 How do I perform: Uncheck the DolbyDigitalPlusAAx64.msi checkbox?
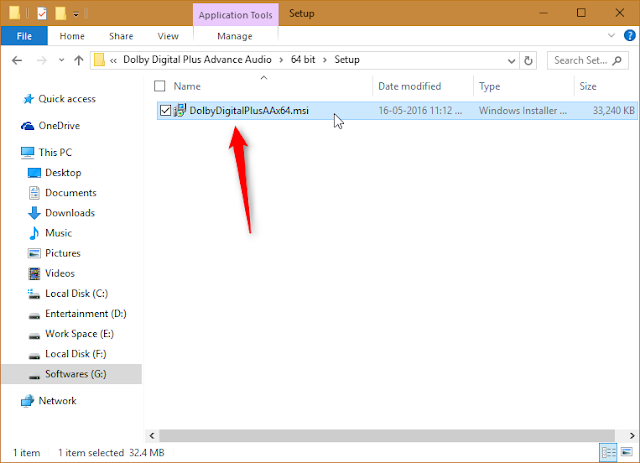[x=165, y=111]
